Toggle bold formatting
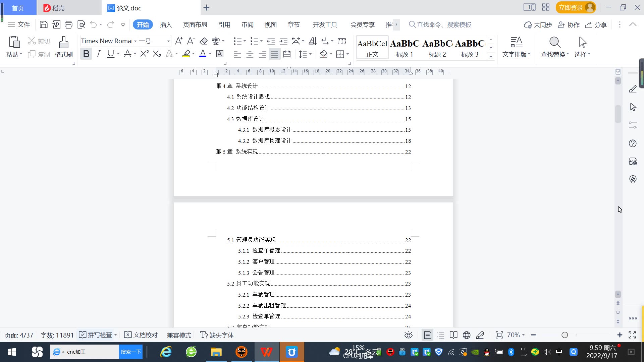The image size is (644, 362). [86, 54]
